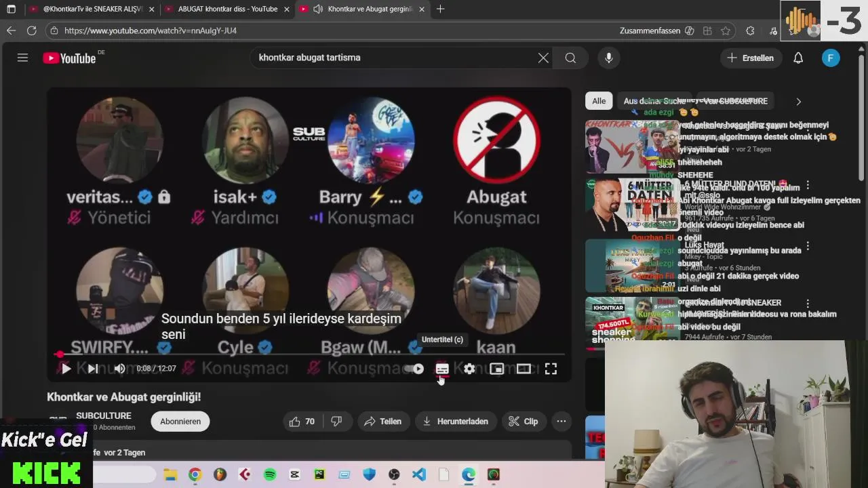Select the Alle filter chip
This screenshot has width=868, height=488.
tap(599, 101)
